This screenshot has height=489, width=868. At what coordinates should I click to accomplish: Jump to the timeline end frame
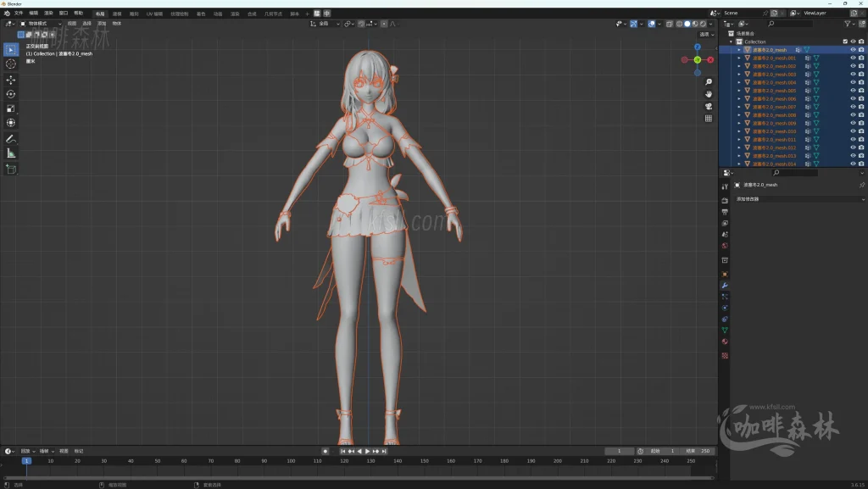pos(384,452)
